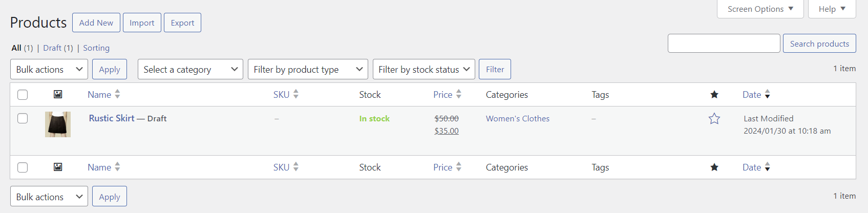Sort by Date using top header arrows
This screenshot has width=868, height=213.
coord(767,94)
